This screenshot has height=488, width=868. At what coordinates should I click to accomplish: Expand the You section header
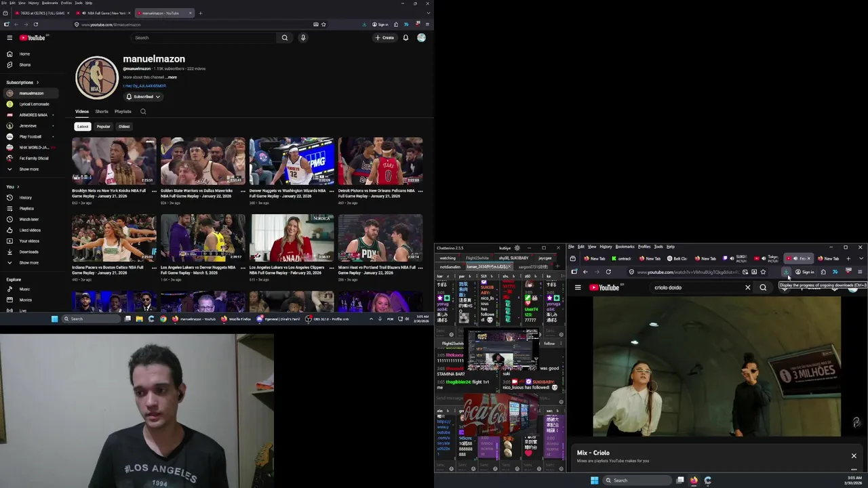[12, 187]
